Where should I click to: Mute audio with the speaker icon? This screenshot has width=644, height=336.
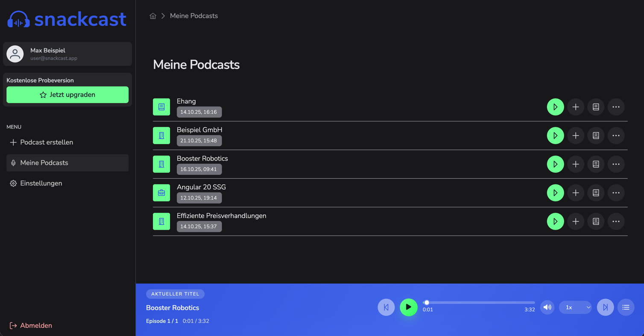(547, 307)
